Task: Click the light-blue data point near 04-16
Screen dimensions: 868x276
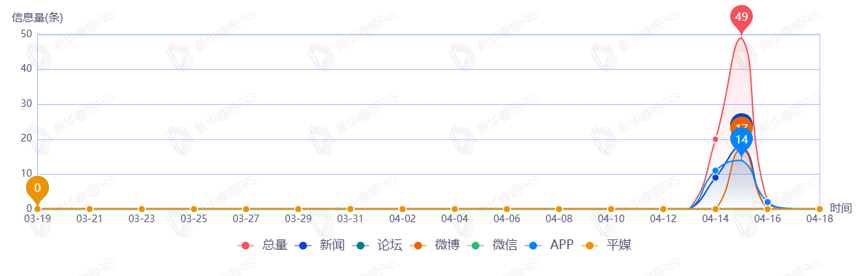Action: tap(767, 202)
